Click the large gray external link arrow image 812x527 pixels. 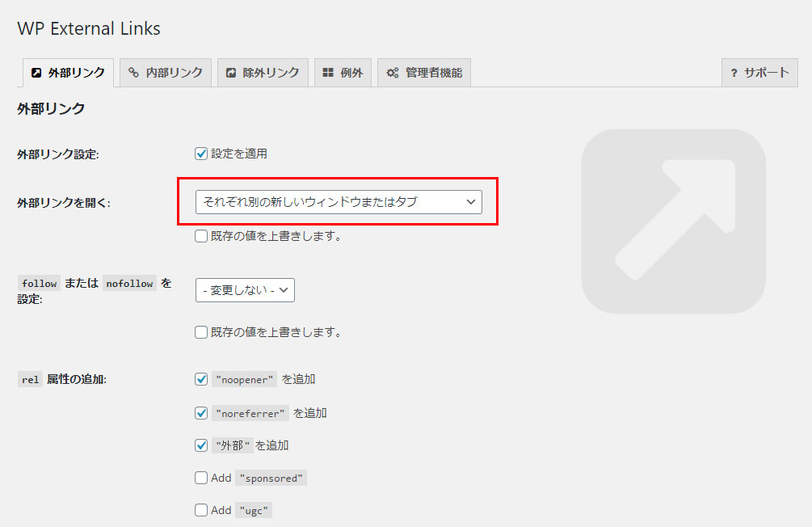click(673, 221)
